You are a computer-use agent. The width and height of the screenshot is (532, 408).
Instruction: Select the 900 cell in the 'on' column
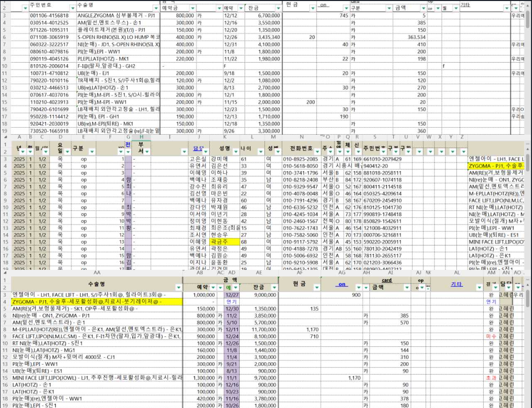342,295
